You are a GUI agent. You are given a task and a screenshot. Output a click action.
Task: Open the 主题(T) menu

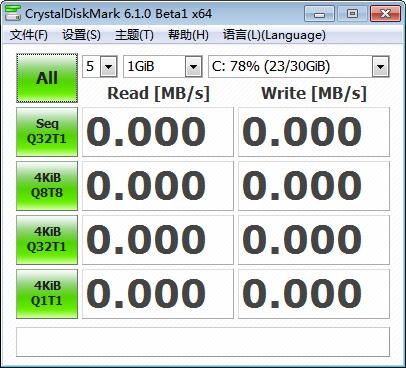click(x=134, y=35)
